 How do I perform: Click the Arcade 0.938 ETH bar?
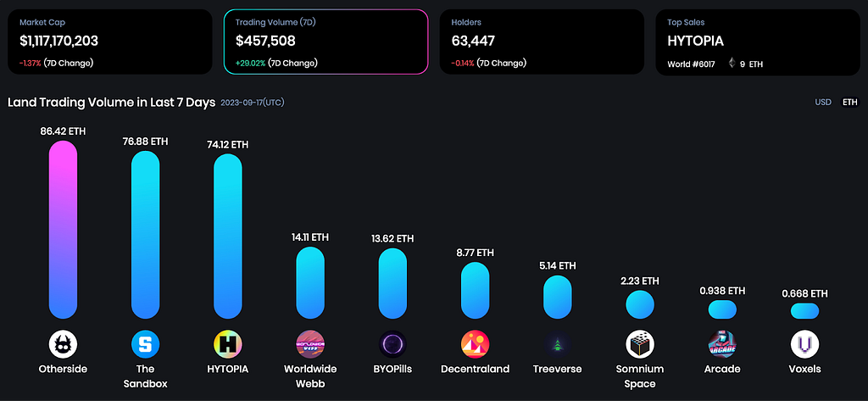click(x=722, y=309)
